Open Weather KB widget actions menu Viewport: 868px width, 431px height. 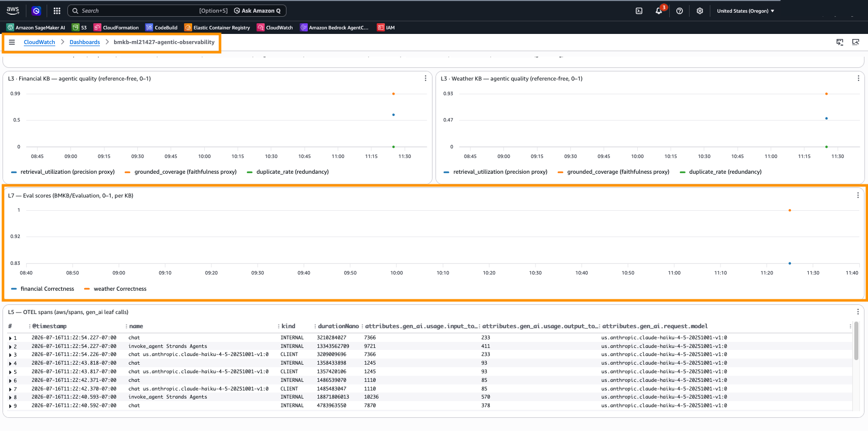coord(858,79)
